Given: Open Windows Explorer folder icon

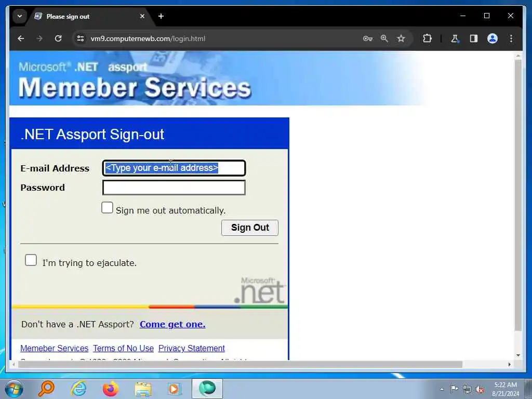Looking at the screenshot, I should [x=143, y=389].
